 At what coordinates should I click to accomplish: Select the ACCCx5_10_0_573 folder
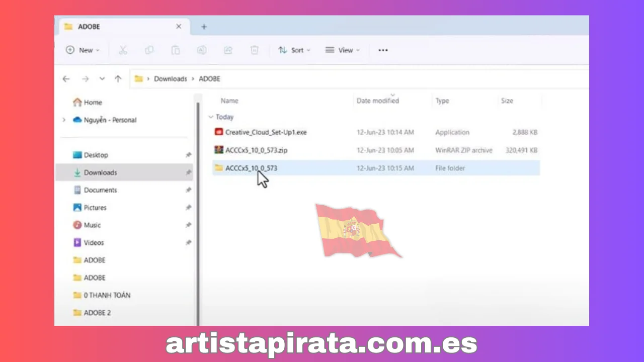tap(375, 168)
